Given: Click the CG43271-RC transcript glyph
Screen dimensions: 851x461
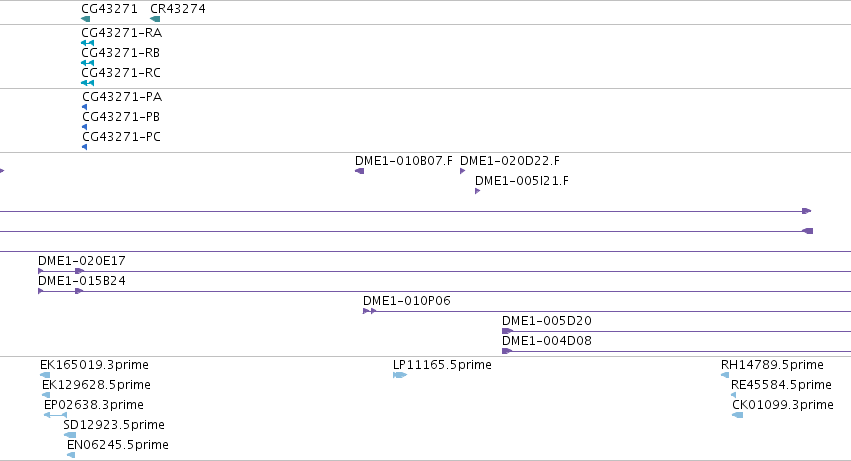Looking at the screenshot, I should click(x=87, y=83).
